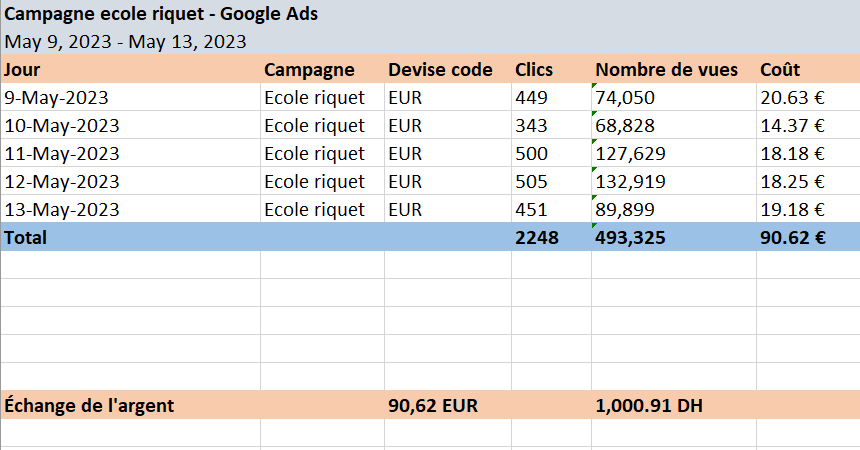Select the title cell 'Campagne ecole riquet - Google Ads'
Screen dimensions: 860x450
click(x=163, y=16)
